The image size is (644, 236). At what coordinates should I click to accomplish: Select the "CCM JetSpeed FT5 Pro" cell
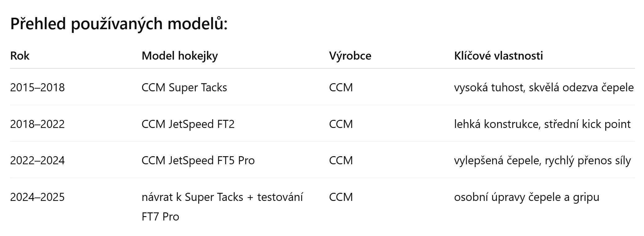point(198,161)
